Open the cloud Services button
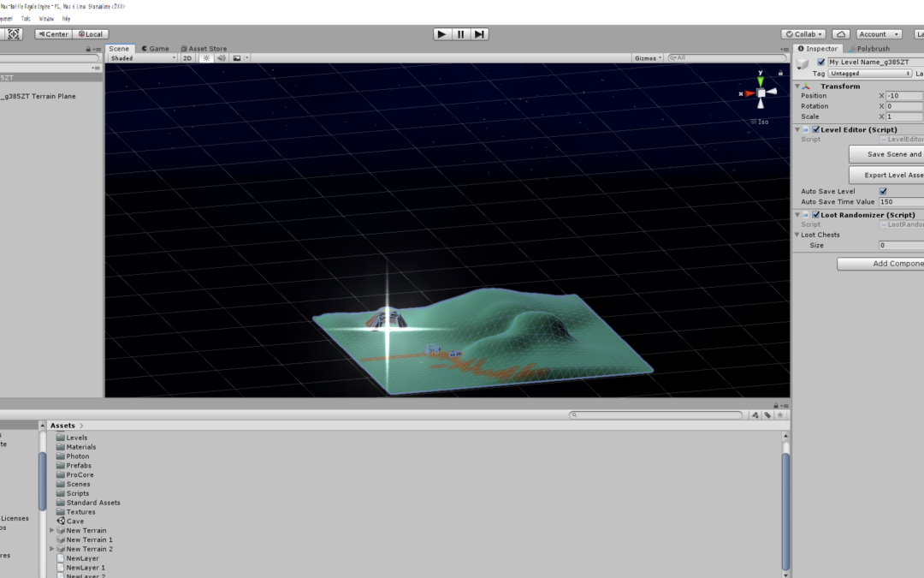This screenshot has height=578, width=924. click(841, 34)
